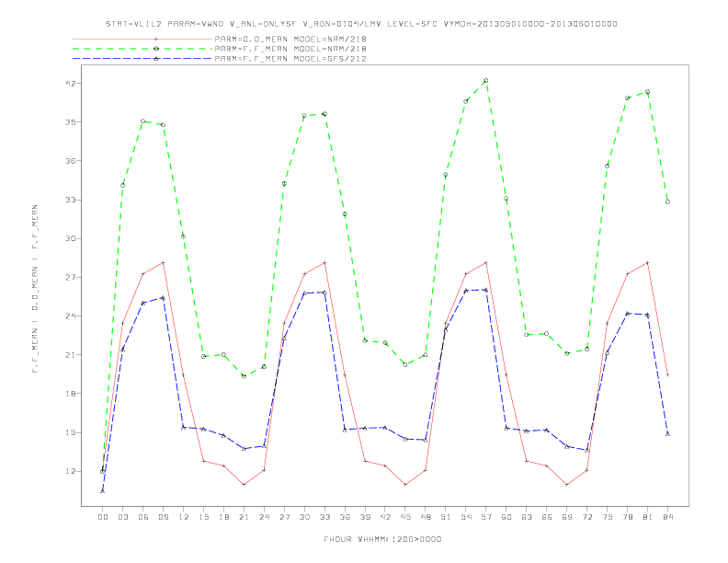Screen dimensions: 728x563
Task: Click the x-axis title FHOUR VHHMM:1200>0000
Action: (x=382, y=539)
